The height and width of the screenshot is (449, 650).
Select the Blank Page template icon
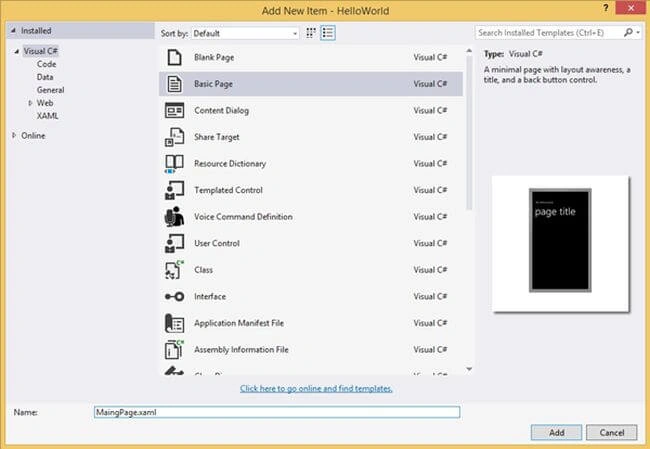(174, 57)
